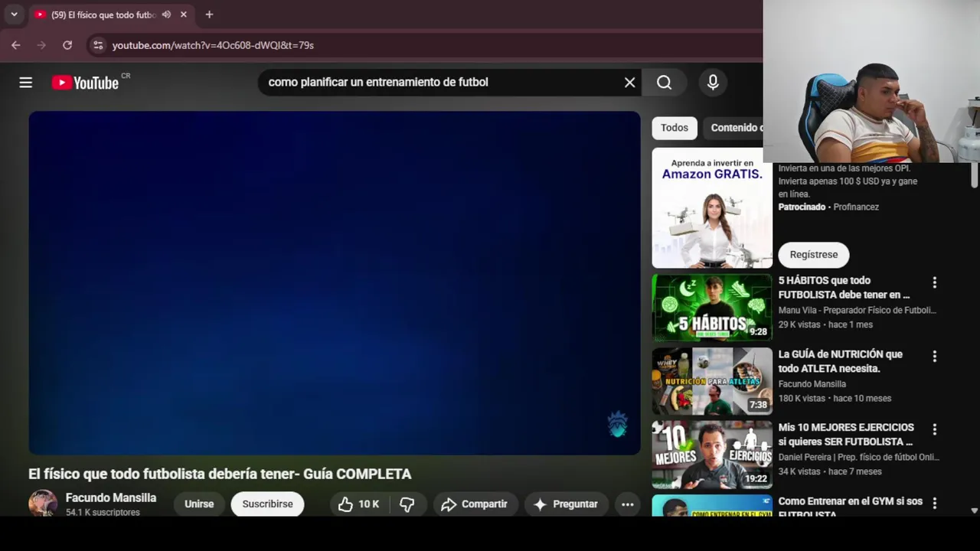Click the Profinancez sponsor label
Screen dimensions: 980x551
click(x=856, y=207)
